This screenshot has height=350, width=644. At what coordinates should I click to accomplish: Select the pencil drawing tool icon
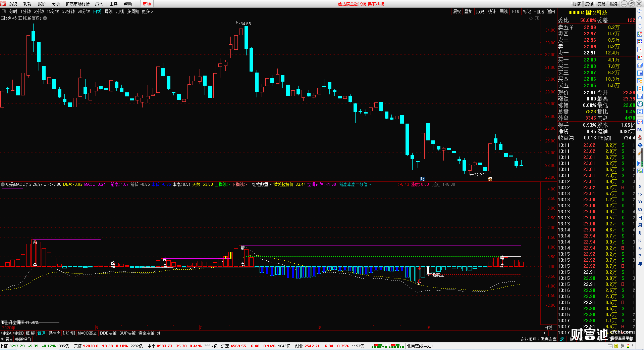click(640, 153)
